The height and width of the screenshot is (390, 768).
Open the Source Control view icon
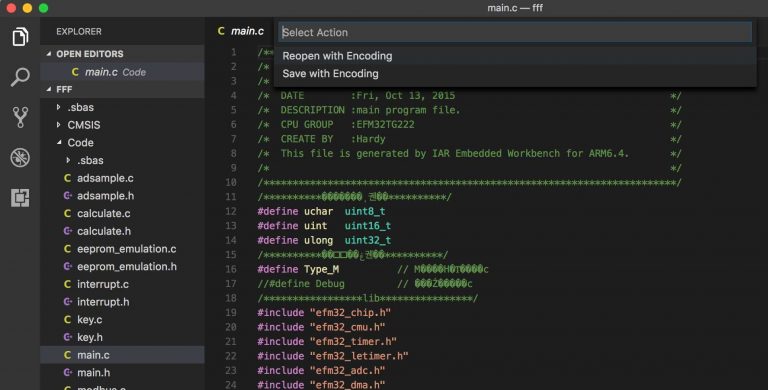[x=20, y=118]
